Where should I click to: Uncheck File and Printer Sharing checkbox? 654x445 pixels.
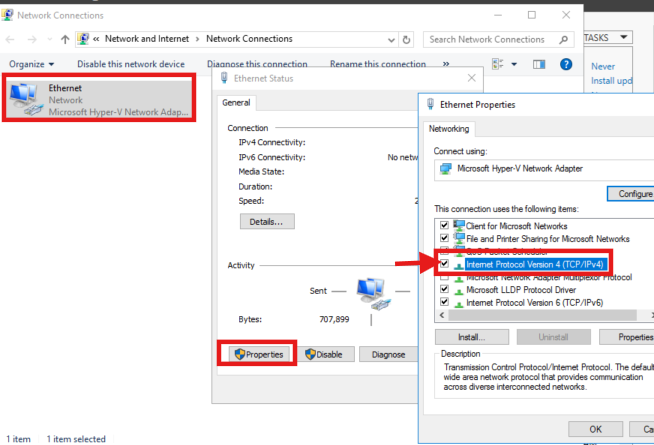click(x=445, y=239)
